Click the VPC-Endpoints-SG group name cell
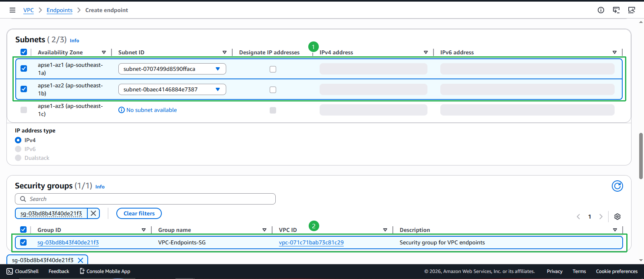The height and width of the screenshot is (279, 644). point(182,242)
